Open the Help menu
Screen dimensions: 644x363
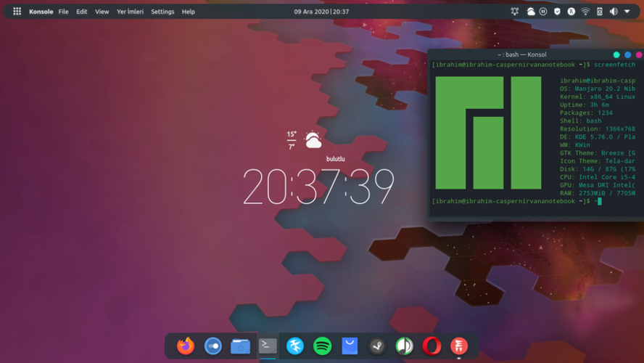pyautogui.click(x=188, y=12)
